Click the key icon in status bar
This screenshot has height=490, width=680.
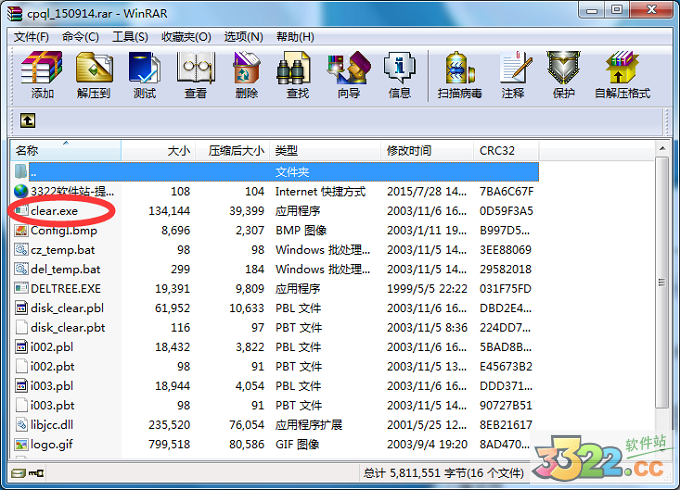pos(36,473)
